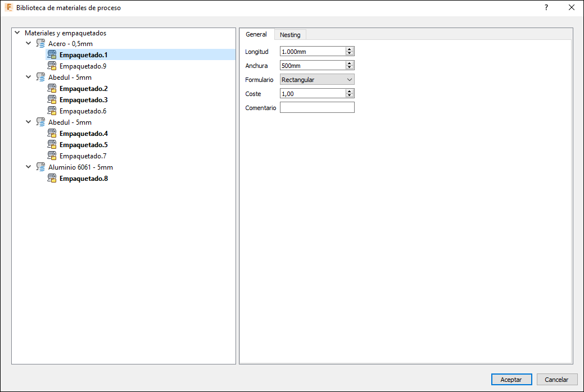
Task: Click the Empaquetado.3 packaging icon
Action: click(x=52, y=100)
